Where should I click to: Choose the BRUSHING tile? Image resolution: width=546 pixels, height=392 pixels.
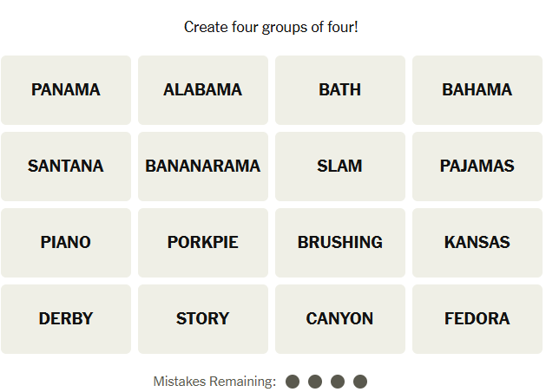tap(340, 243)
